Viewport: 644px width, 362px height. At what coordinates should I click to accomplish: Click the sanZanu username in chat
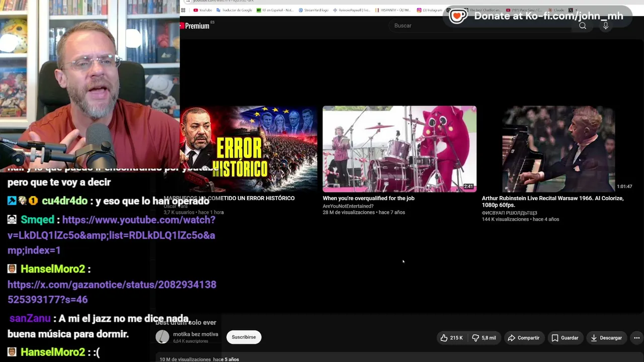tap(30, 318)
